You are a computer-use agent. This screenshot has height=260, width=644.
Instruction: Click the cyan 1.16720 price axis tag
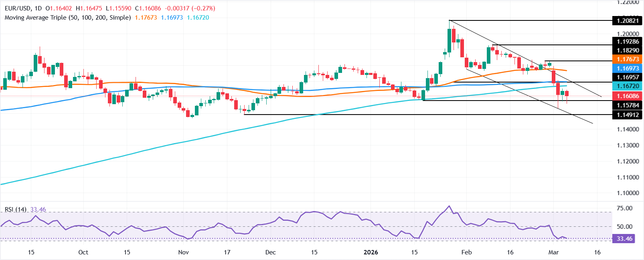(627, 86)
